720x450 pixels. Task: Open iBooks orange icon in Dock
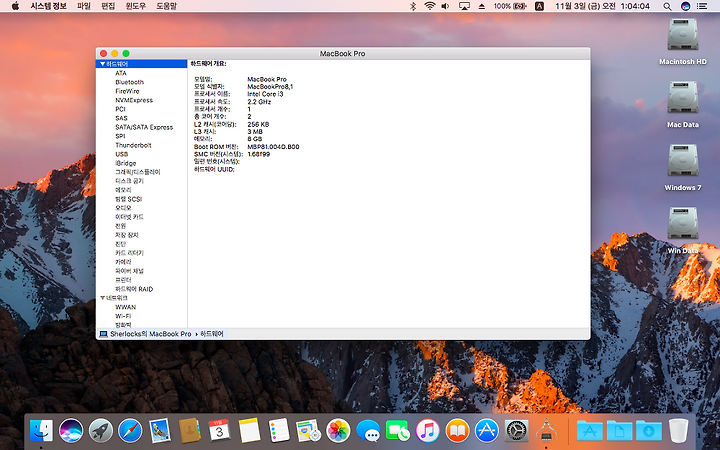[457, 431]
